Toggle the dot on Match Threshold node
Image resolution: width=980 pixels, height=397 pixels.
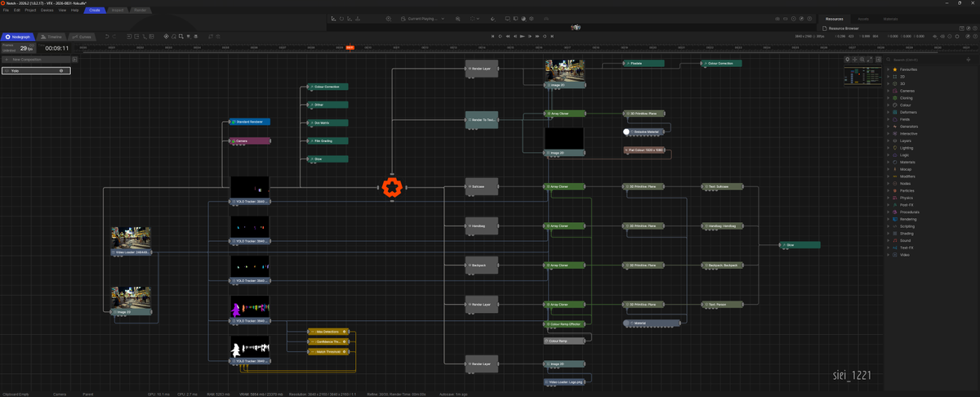pyautogui.click(x=345, y=351)
